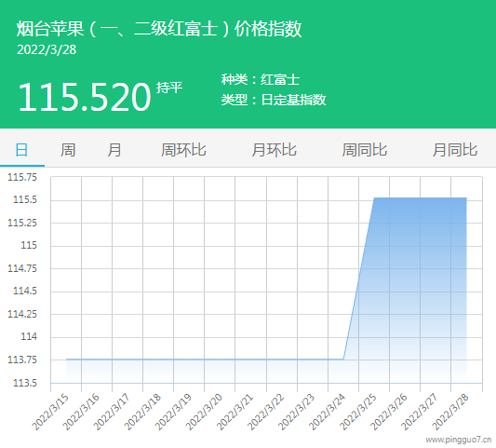Screen dimensions: 496x448
Task: Click the 2022/3/28 date under title
Action: coord(47,49)
